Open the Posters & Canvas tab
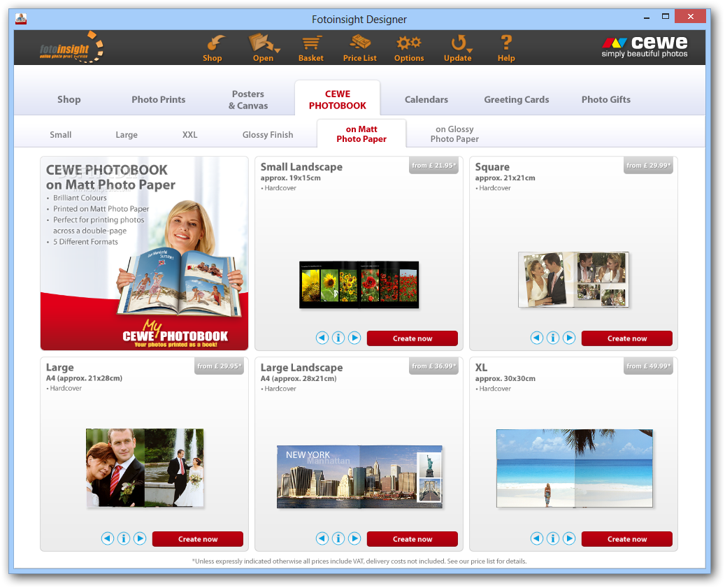Screen dimensions: 725x588 coord(248,99)
